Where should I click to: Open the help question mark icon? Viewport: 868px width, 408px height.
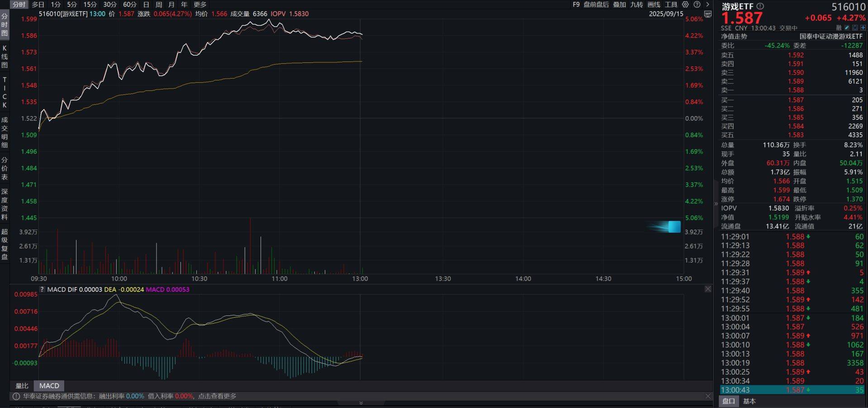tap(697, 5)
